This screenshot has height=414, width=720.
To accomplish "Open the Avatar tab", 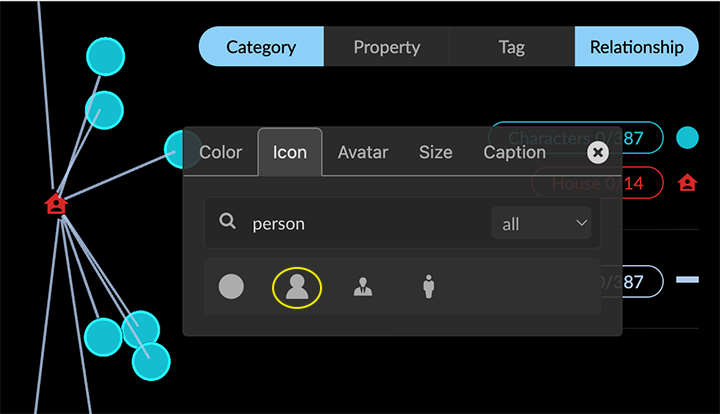I will [x=362, y=152].
